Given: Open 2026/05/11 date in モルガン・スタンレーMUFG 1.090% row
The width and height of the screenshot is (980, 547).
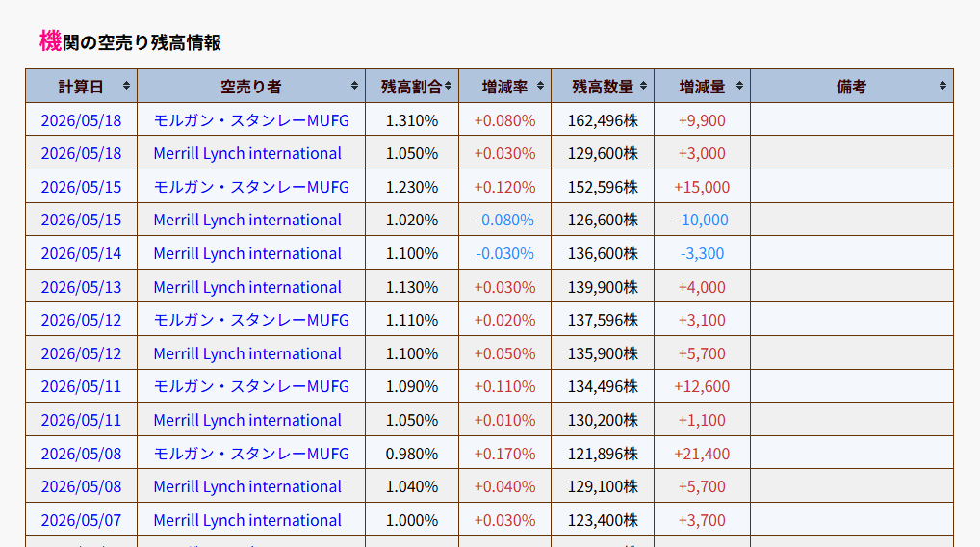Looking at the screenshot, I should [81, 386].
